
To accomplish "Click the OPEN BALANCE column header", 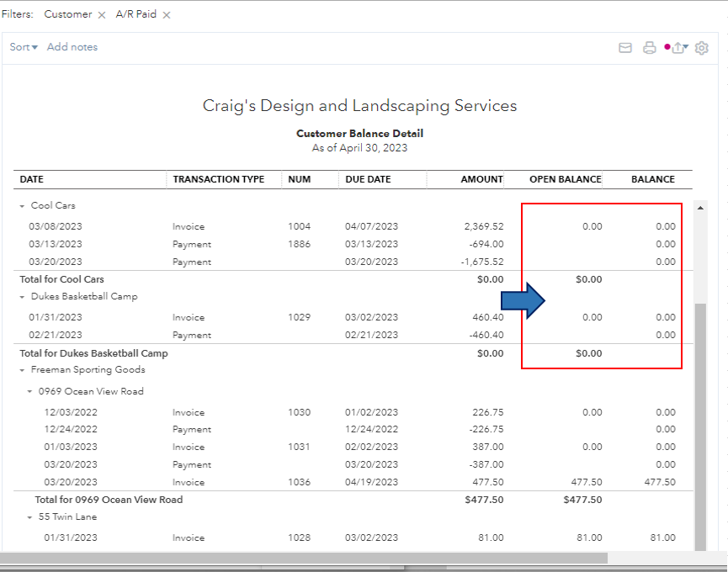I will pos(566,179).
